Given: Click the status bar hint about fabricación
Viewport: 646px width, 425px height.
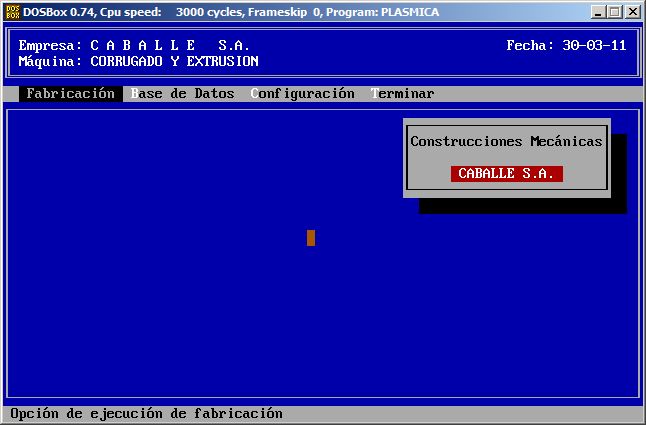Looking at the screenshot, I should coord(147,414).
